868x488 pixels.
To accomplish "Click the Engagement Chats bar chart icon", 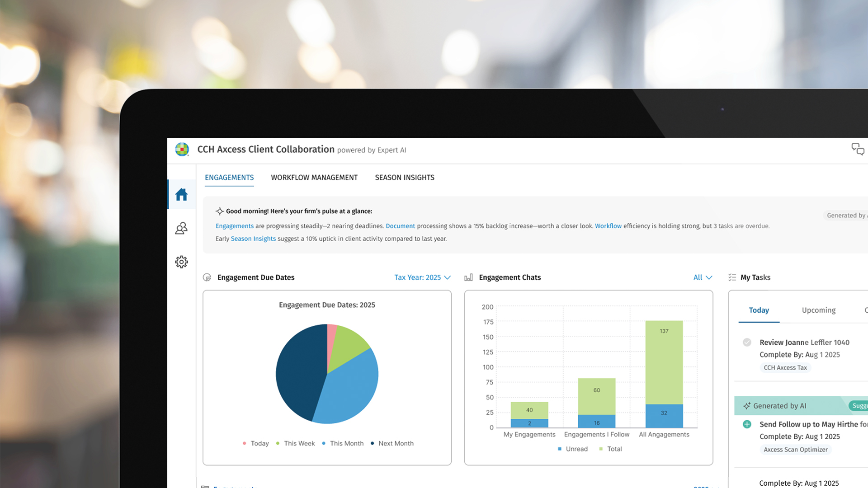I will click(x=468, y=277).
